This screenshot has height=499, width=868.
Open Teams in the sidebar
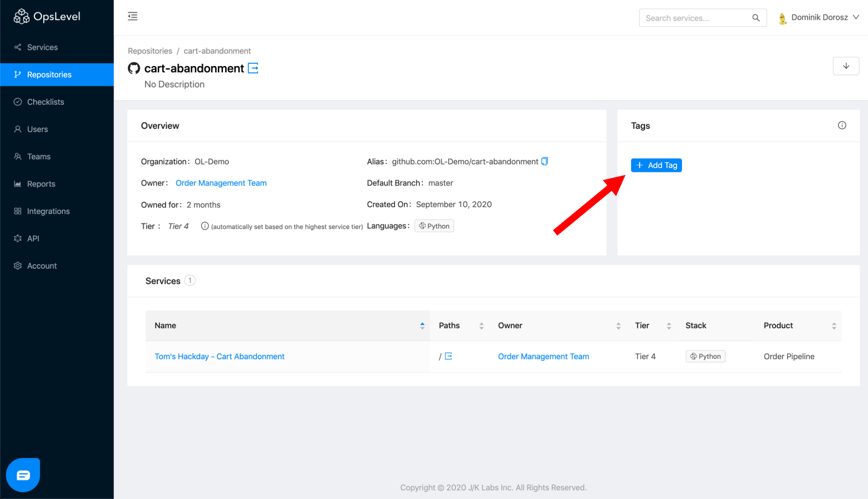point(57,156)
